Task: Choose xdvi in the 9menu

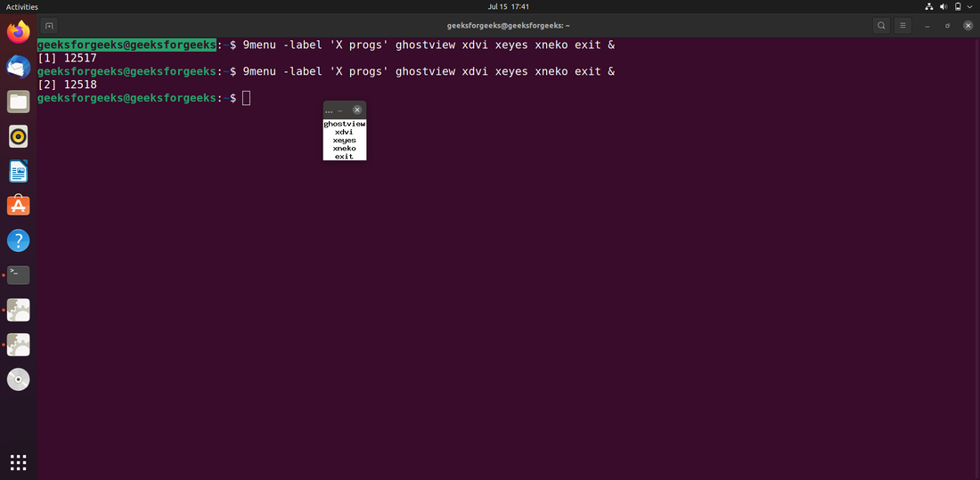Action: pos(345,132)
